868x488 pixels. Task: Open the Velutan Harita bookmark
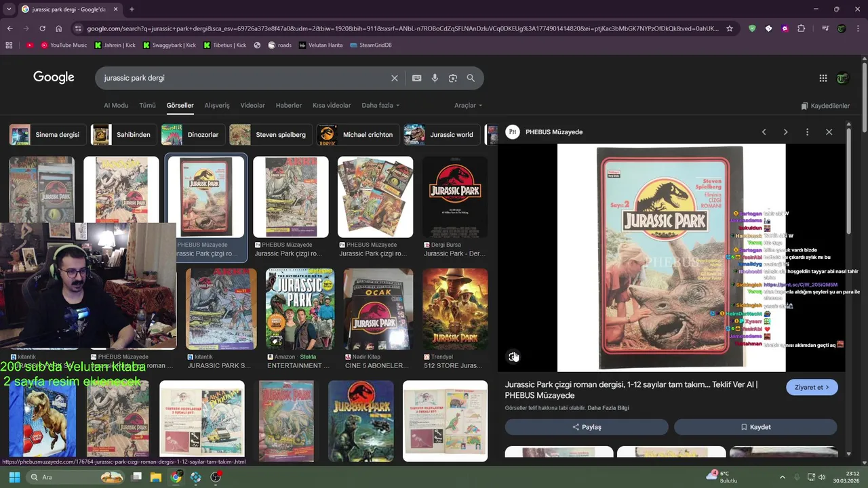(x=320, y=45)
